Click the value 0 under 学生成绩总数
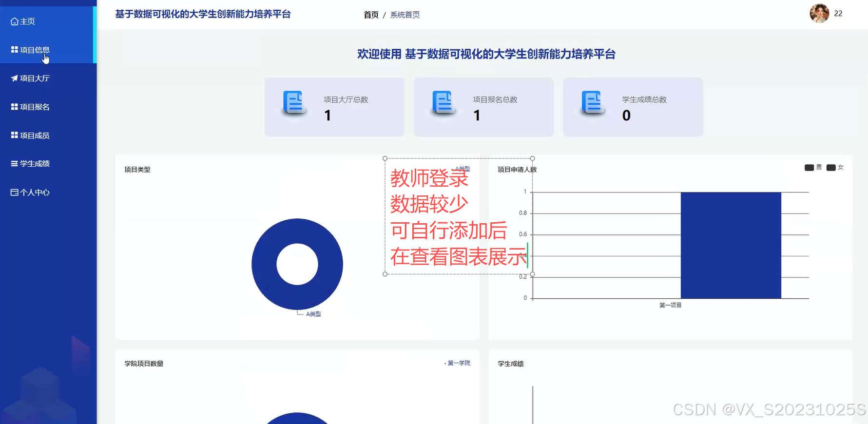The width and height of the screenshot is (868, 424). (x=627, y=116)
